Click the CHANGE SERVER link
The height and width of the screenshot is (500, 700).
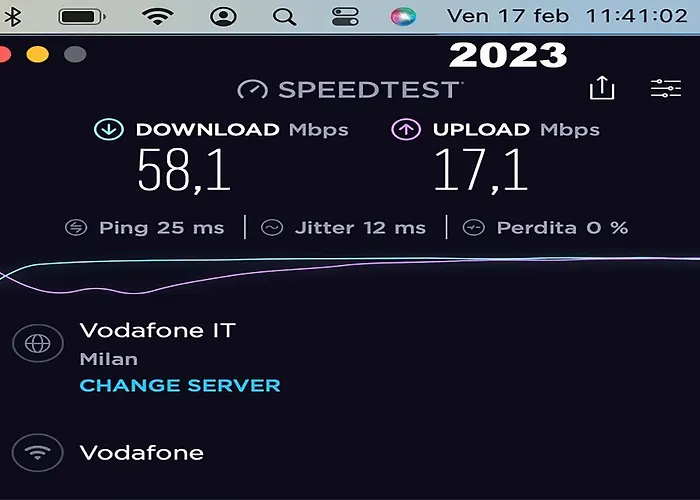click(180, 385)
